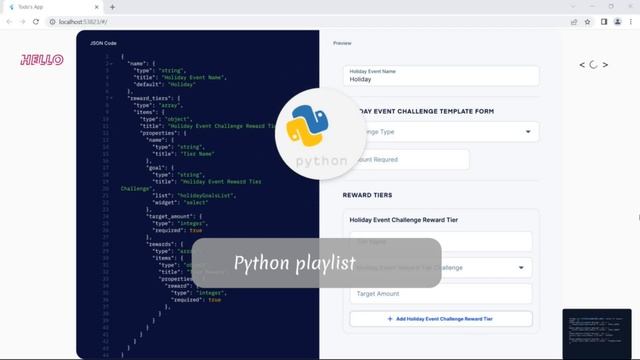The image size is (640, 360).
Task: Click the "target_amount" code line
Action: (x=174, y=216)
